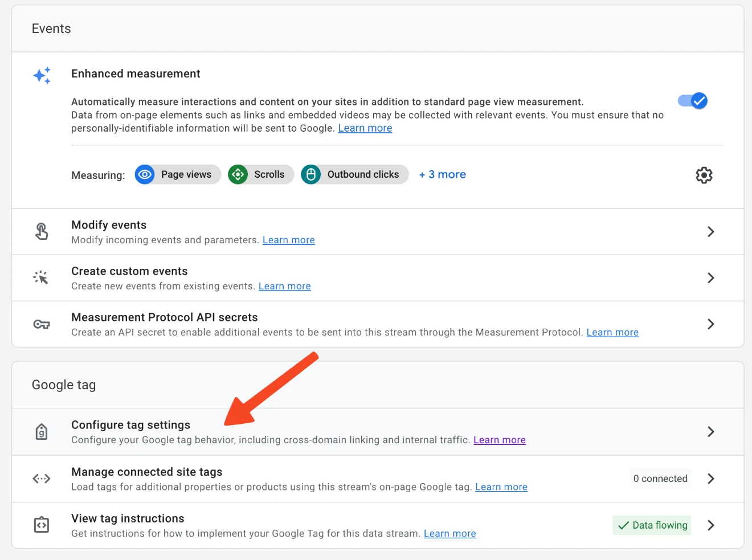Screen dimensions: 752x560
Task: Click the Configure tag settings tag icon
Action: click(42, 432)
